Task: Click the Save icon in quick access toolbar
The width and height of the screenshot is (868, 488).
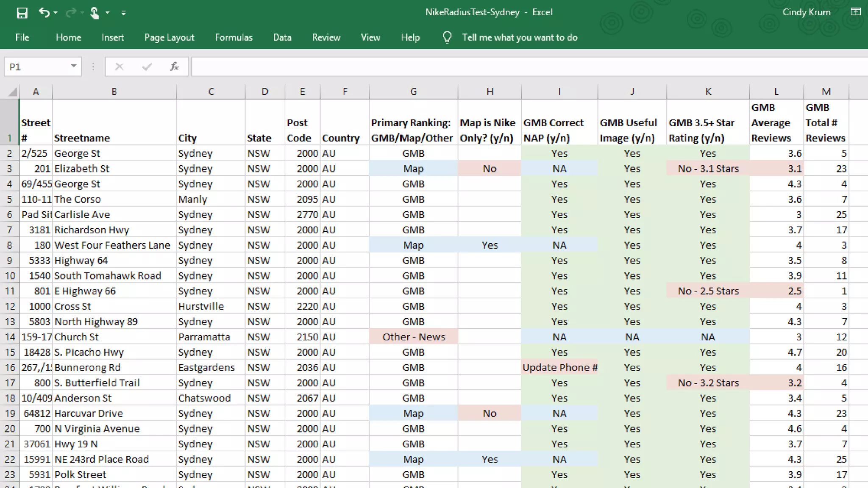Action: pyautogui.click(x=22, y=13)
